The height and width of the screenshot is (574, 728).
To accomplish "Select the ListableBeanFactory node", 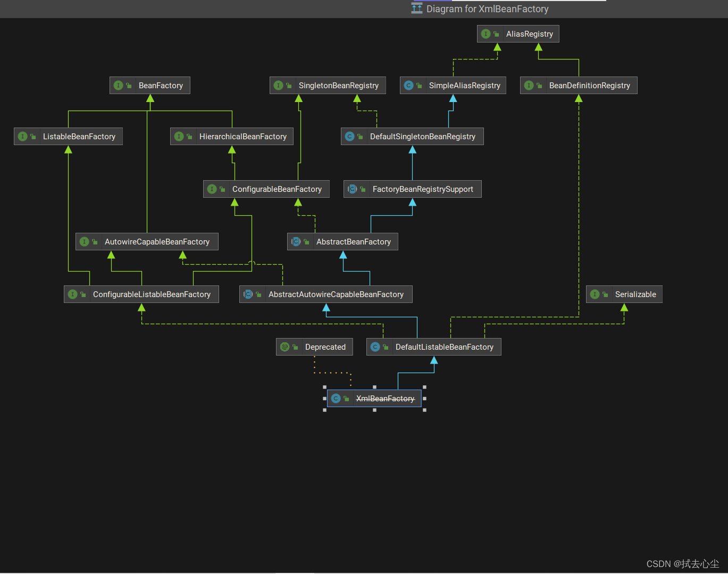I will point(68,137).
